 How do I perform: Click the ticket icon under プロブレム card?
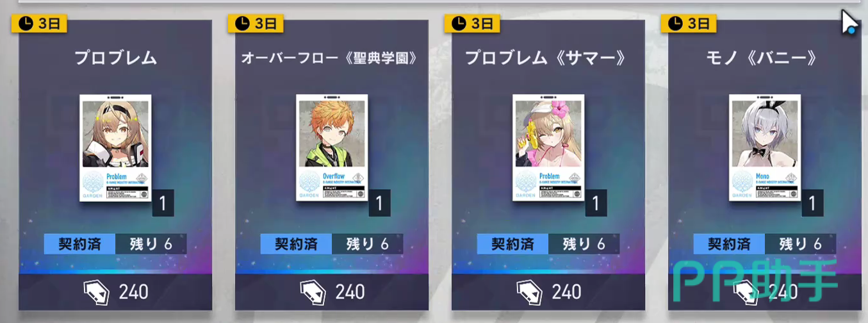(x=96, y=292)
